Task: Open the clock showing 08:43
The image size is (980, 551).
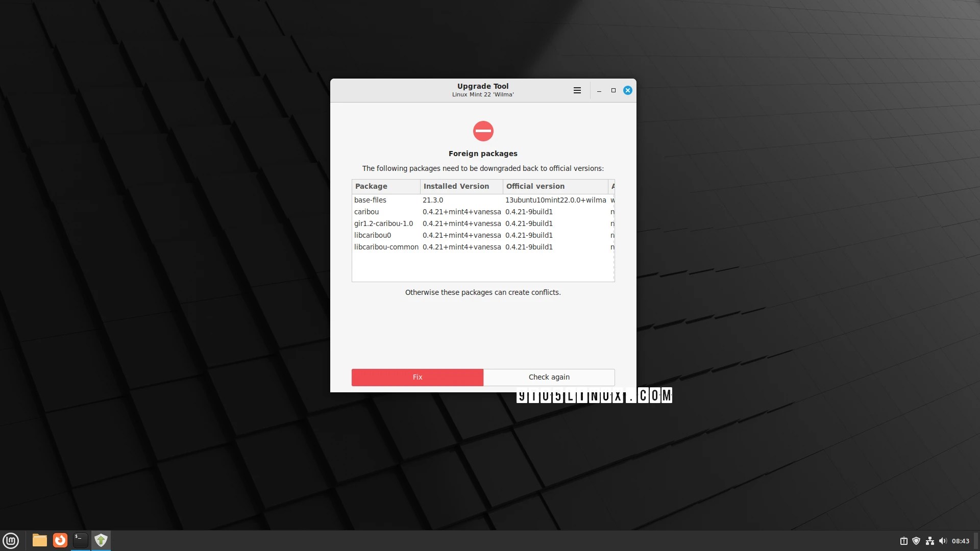Action: (960, 541)
